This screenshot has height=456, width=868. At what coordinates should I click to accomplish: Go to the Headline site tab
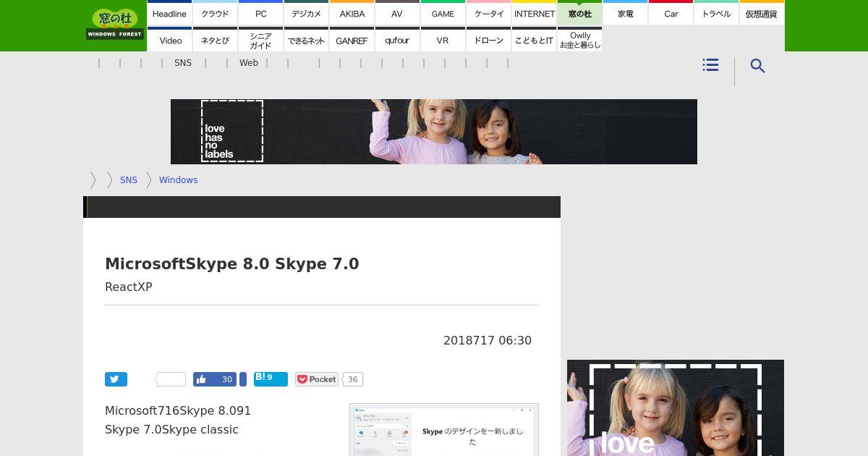[x=169, y=13]
